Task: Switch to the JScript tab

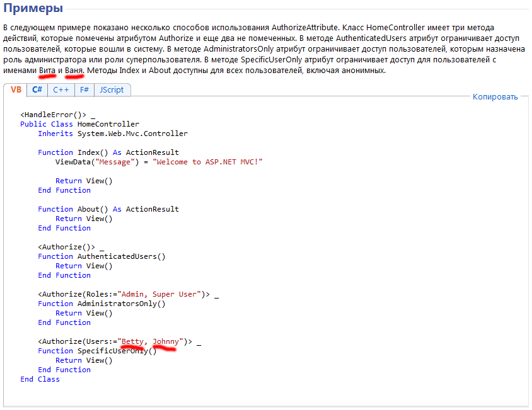Action: click(x=112, y=90)
